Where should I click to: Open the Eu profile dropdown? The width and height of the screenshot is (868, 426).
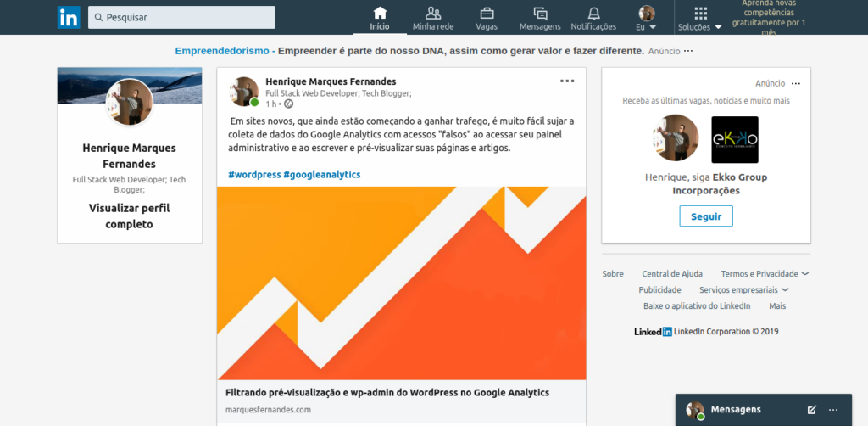coord(647,19)
